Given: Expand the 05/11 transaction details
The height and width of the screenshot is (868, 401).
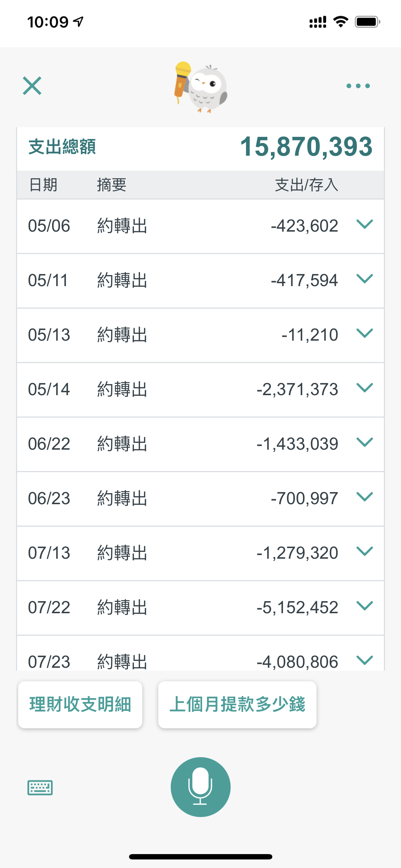Looking at the screenshot, I should 364,279.
